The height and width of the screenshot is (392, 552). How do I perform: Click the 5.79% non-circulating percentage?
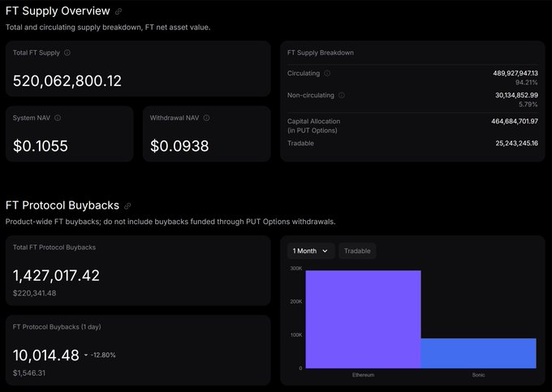tap(528, 104)
